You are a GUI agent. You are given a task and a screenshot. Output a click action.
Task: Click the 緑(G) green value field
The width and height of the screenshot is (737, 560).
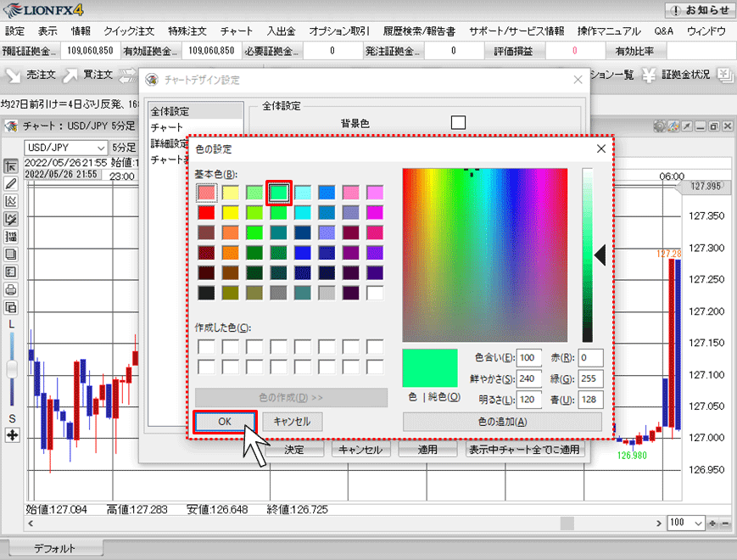tap(590, 378)
